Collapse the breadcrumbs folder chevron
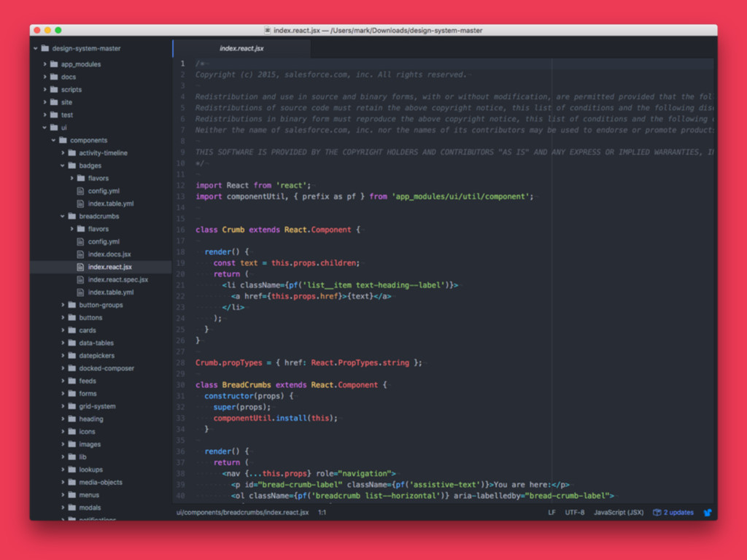747x560 pixels. click(x=63, y=216)
